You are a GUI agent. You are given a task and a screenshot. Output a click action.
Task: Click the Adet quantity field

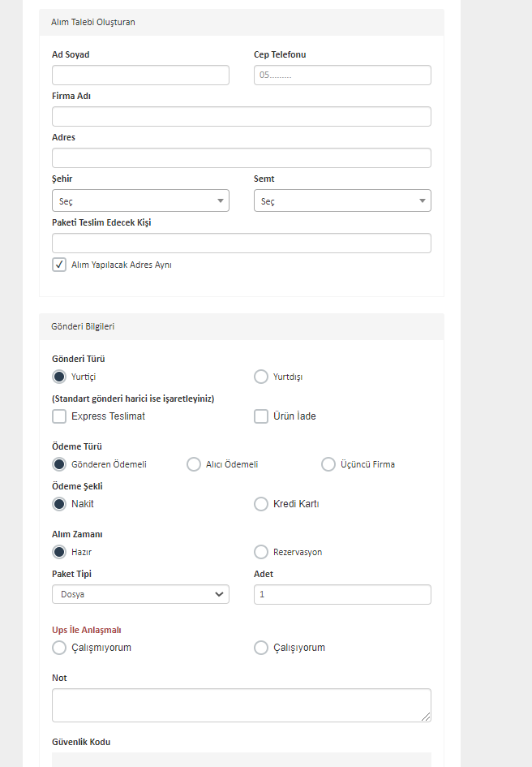342,594
